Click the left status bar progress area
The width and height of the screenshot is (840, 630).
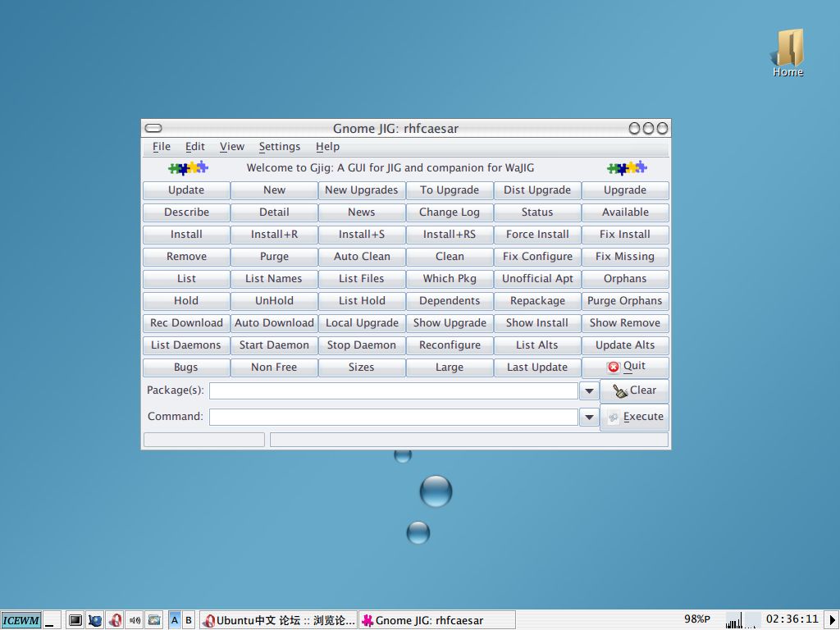click(x=204, y=440)
